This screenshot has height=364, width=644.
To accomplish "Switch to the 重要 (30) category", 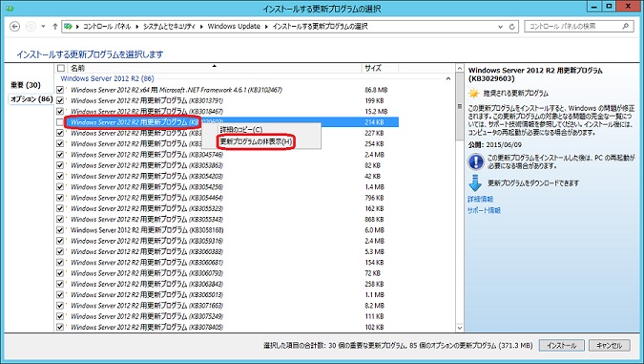I will click(x=26, y=85).
